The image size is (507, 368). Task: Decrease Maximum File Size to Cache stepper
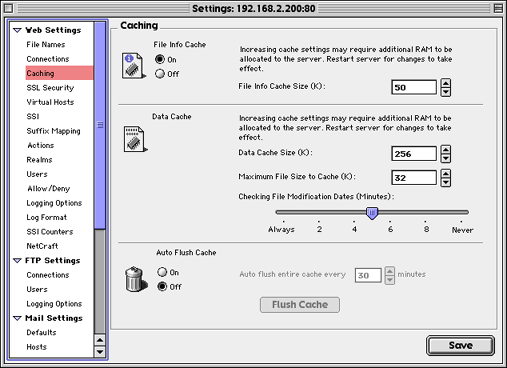tap(446, 182)
